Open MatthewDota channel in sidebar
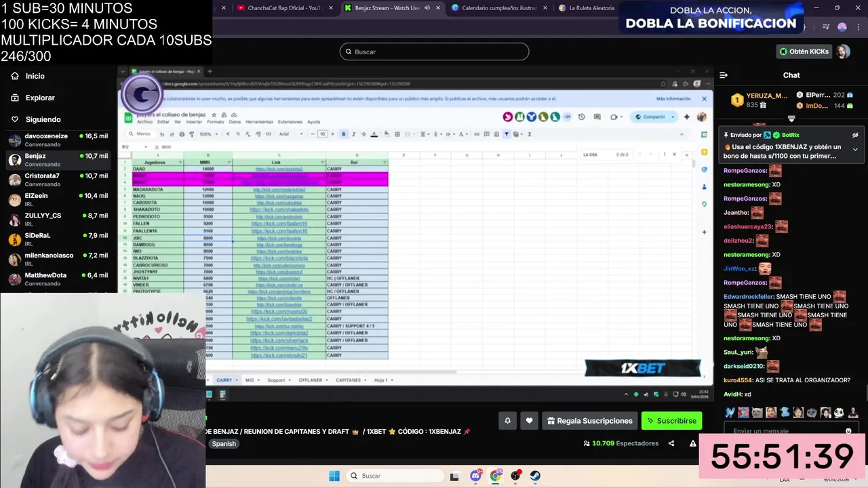 coord(58,279)
